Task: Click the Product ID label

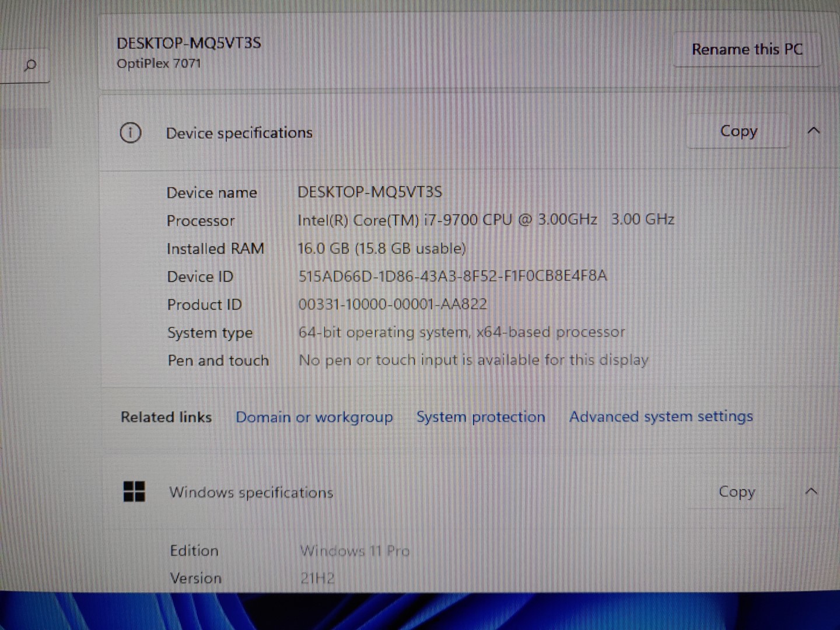Action: (204, 304)
